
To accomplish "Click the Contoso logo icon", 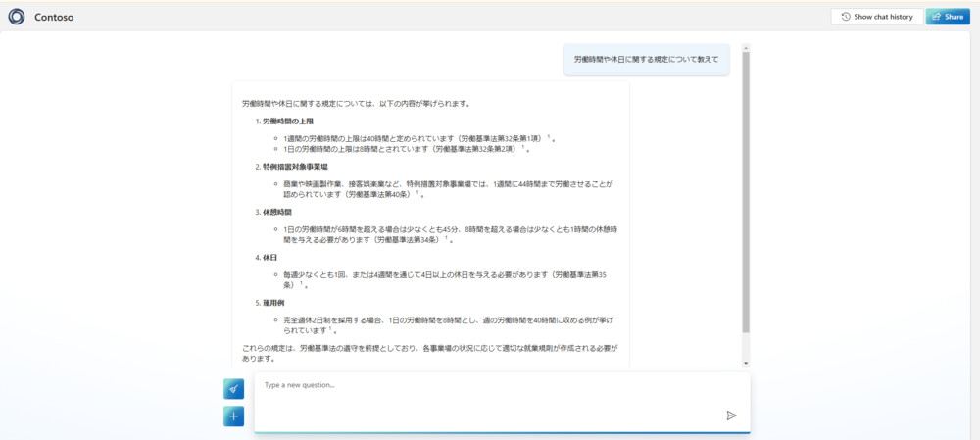I will 17,17.
